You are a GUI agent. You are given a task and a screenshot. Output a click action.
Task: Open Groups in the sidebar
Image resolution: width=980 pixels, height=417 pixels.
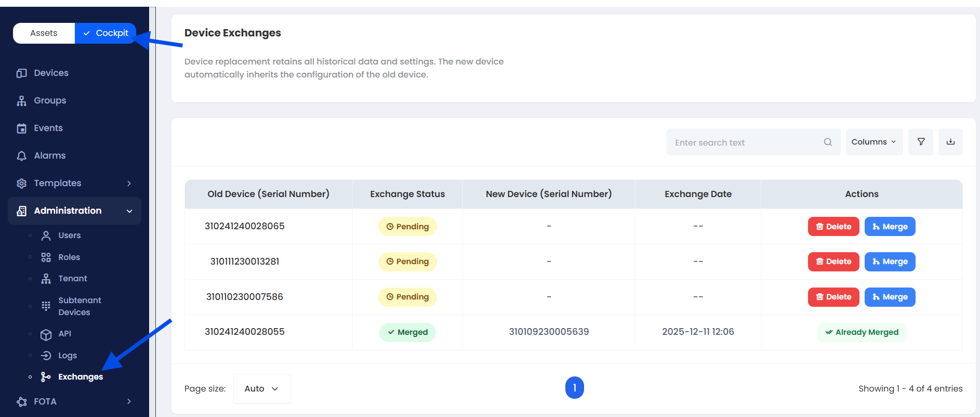(50, 100)
